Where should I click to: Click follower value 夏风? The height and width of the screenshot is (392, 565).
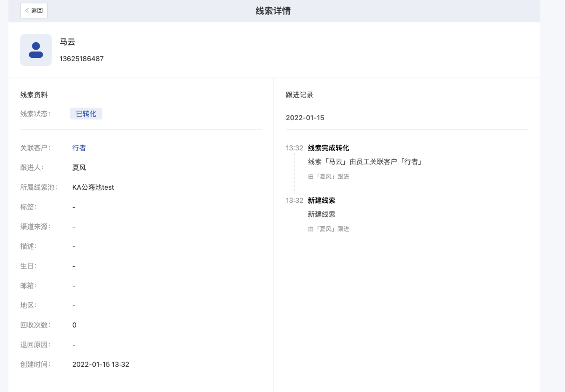[x=79, y=168]
